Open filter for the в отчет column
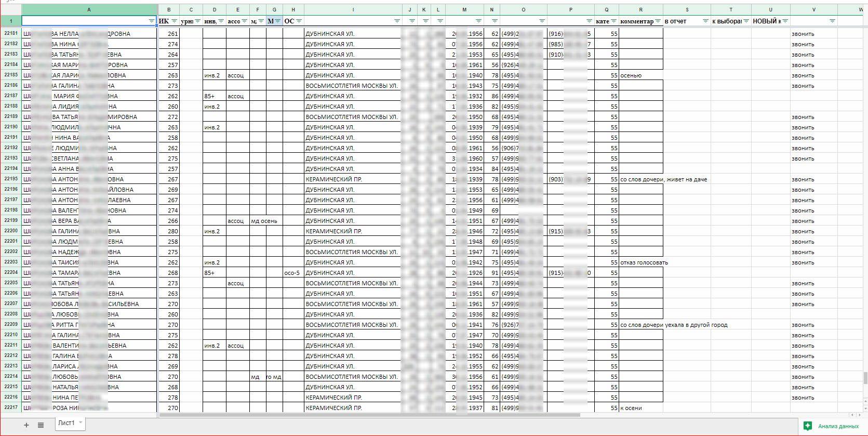Screen dimensions: 868x436 point(705,21)
